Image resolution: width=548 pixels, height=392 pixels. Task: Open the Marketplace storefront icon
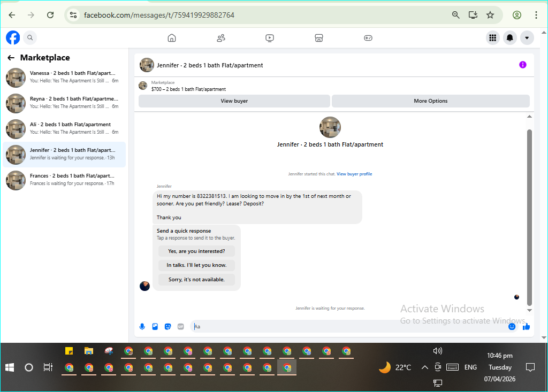[x=319, y=38]
